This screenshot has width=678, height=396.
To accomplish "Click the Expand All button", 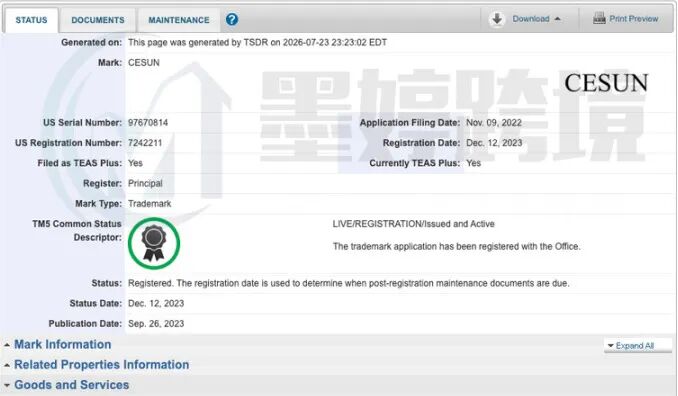I will pyautogui.click(x=637, y=345).
